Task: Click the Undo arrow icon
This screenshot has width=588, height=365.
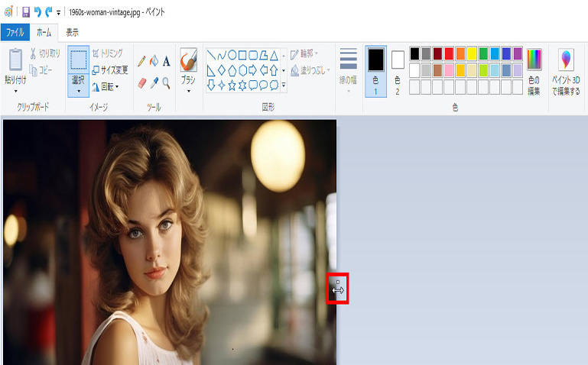Action: click(x=37, y=12)
